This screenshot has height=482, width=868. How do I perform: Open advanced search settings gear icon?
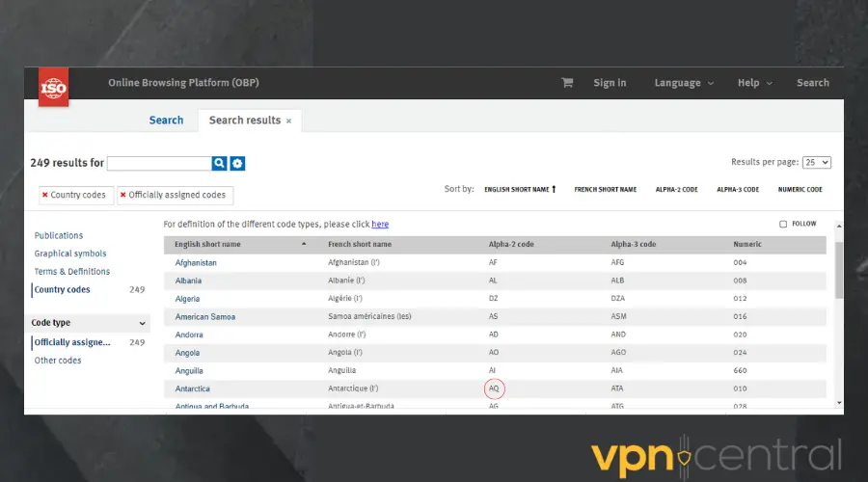pos(237,164)
